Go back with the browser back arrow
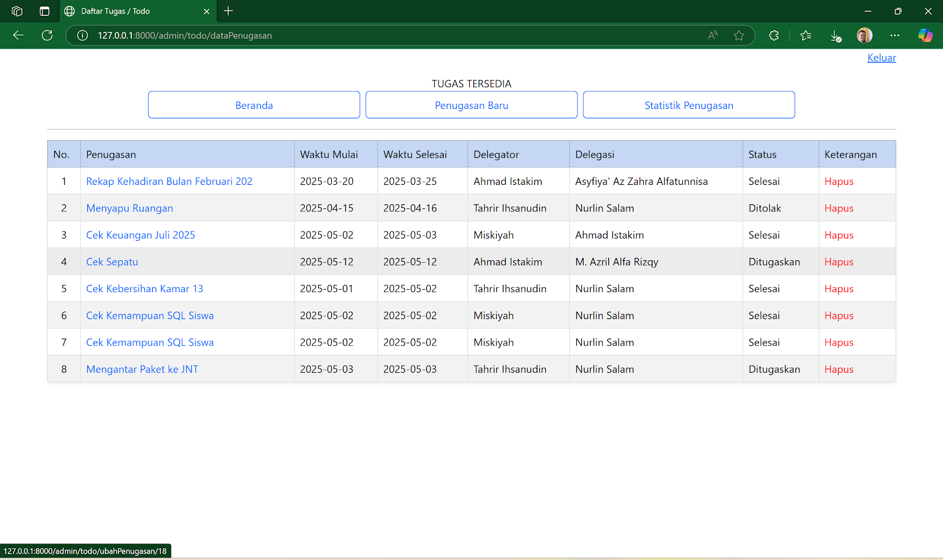Image resolution: width=943 pixels, height=560 pixels. tap(18, 35)
